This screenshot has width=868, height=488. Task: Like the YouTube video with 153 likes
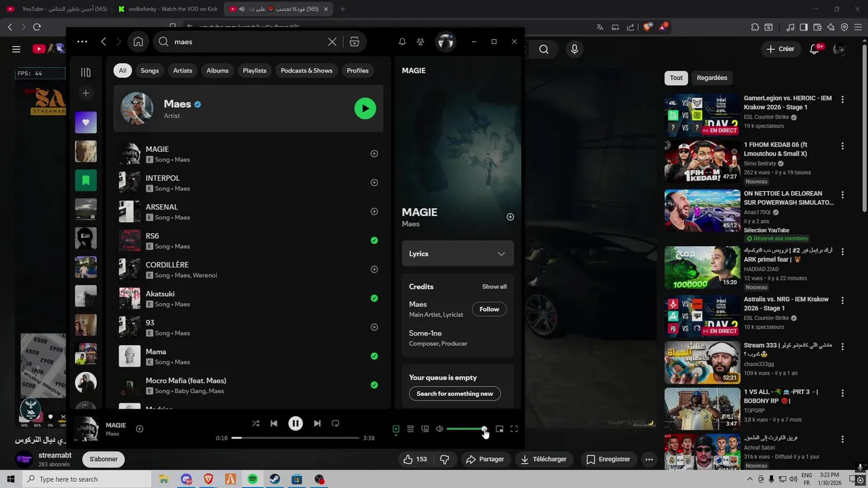pyautogui.click(x=416, y=459)
